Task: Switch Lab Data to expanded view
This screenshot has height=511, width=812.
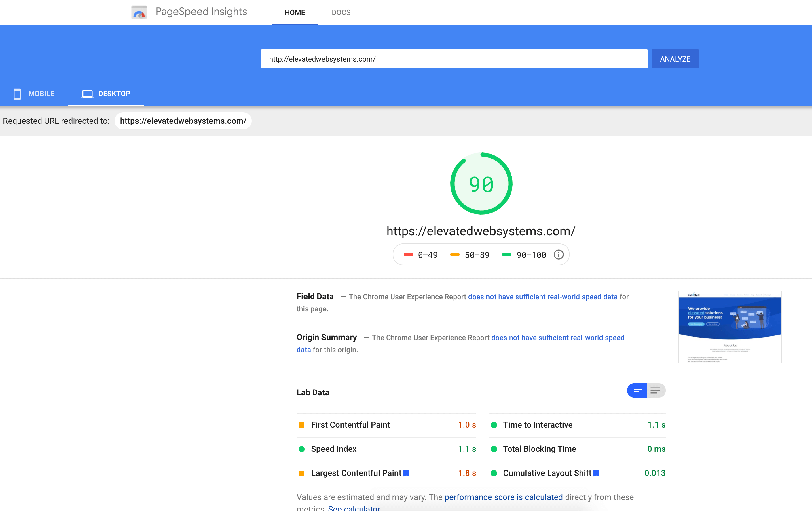Action: click(x=656, y=390)
